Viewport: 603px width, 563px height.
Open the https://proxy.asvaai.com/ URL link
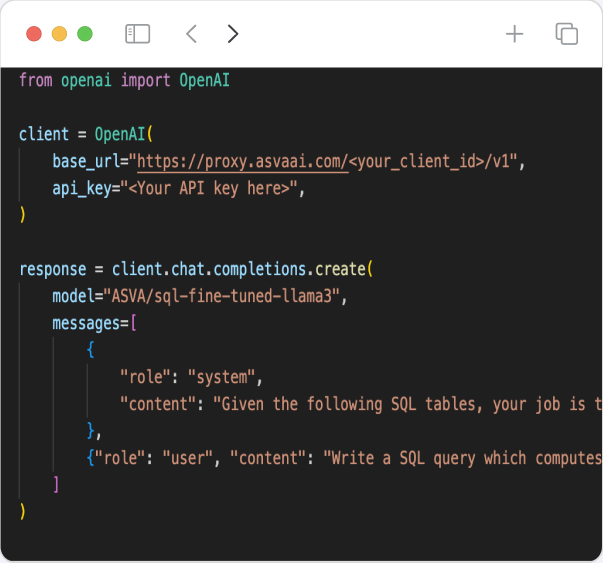coord(243,162)
